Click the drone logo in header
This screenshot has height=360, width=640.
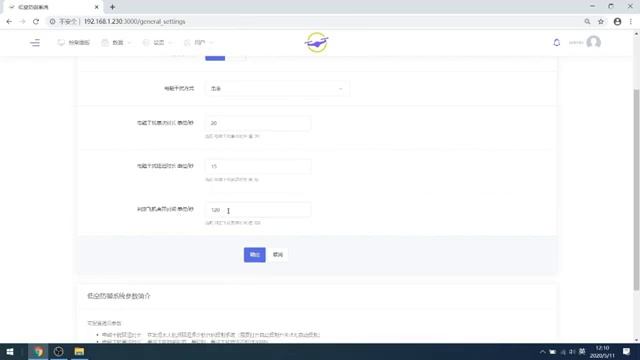tap(316, 42)
